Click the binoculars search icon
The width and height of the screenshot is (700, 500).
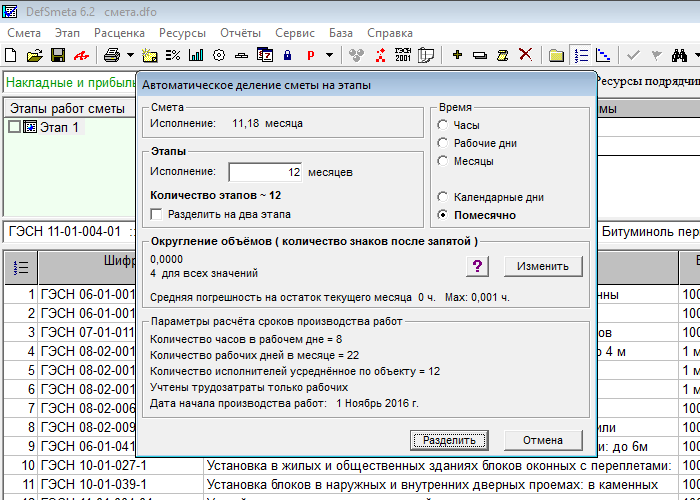tap(681, 54)
